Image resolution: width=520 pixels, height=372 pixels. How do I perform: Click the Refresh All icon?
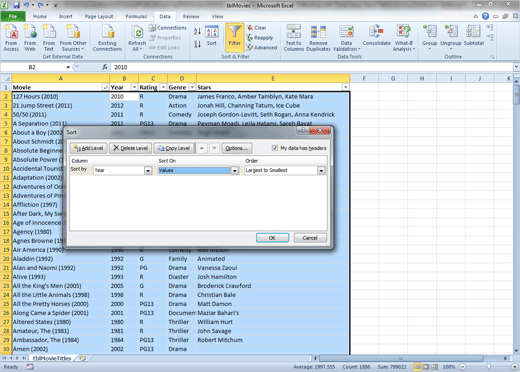point(137,38)
